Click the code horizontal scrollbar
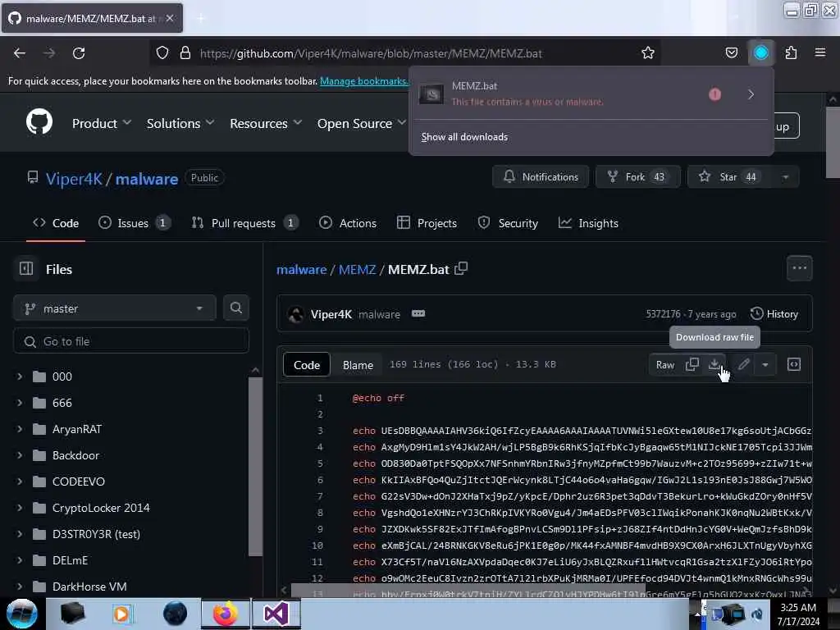This screenshot has height=630, width=840. pyautogui.click(x=468, y=591)
